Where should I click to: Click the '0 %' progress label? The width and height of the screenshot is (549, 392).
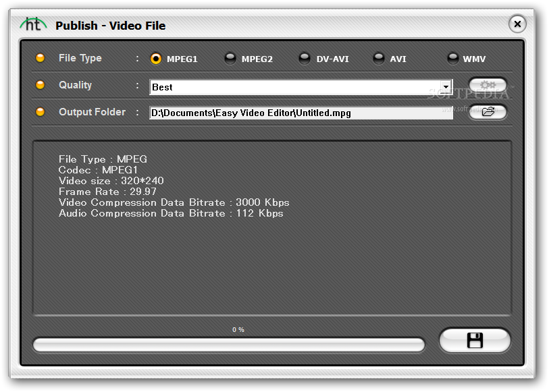238,330
